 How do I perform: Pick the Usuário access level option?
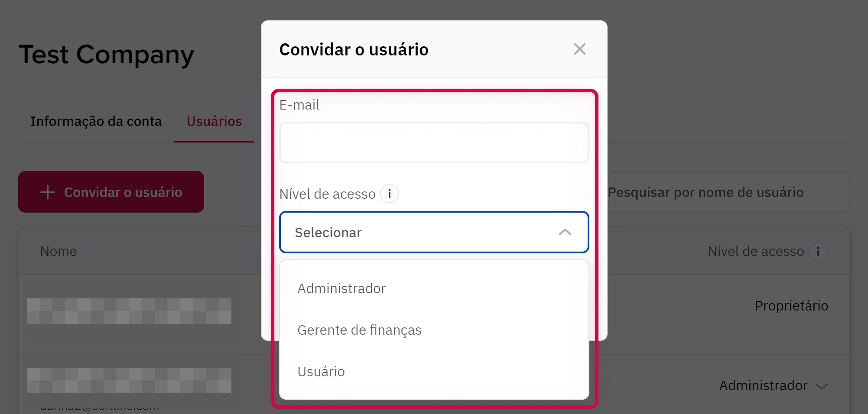321,372
